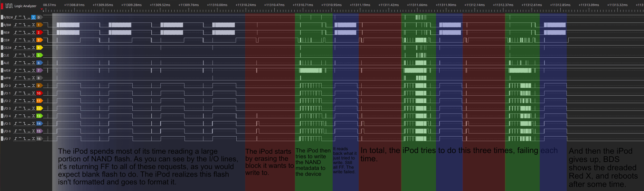Image resolution: width=644 pixels, height=191 pixels.
Task: Click the green channel 13 tag
Action: click(x=39, y=116)
